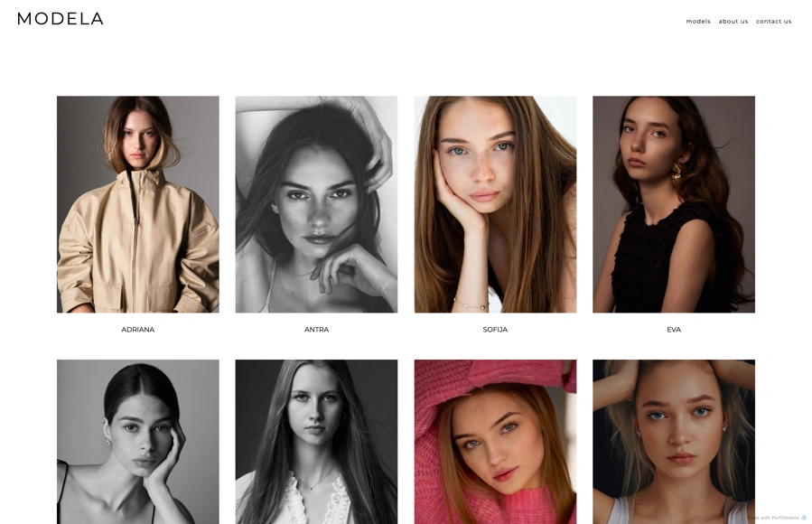This screenshot has width=812, height=524.
Task: Click the blue Portfoliobox badge icon
Action: tap(804, 518)
